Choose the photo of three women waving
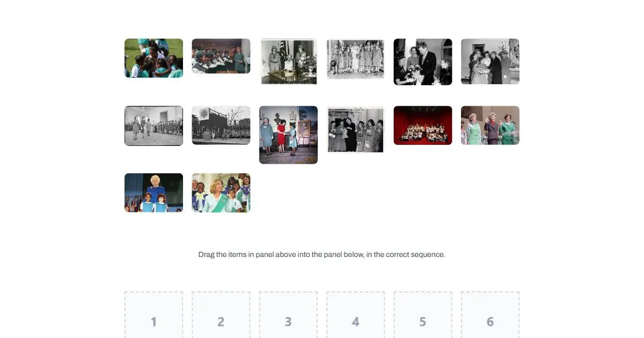 pyautogui.click(x=490, y=125)
